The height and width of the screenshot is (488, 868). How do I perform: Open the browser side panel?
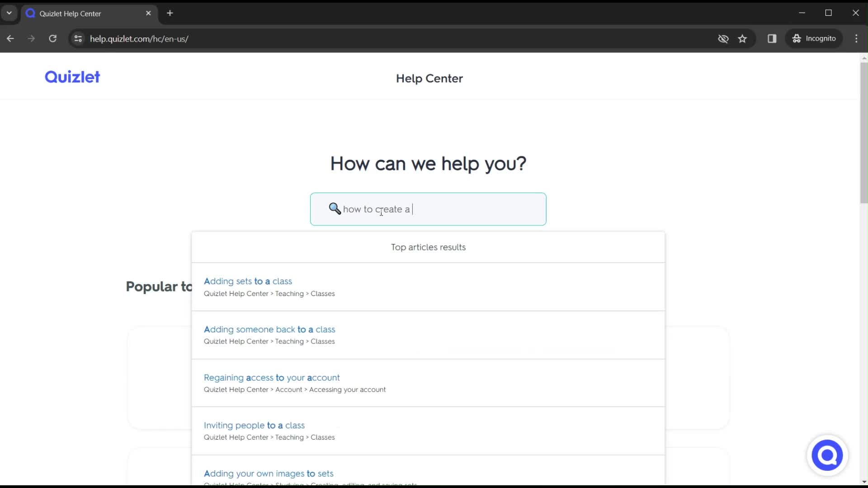pyautogui.click(x=772, y=38)
